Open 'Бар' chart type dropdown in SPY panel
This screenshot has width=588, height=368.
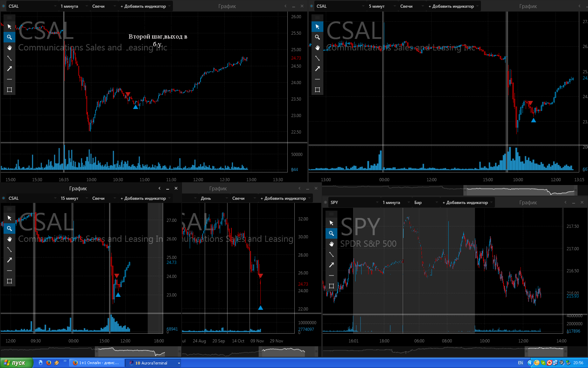pos(426,203)
